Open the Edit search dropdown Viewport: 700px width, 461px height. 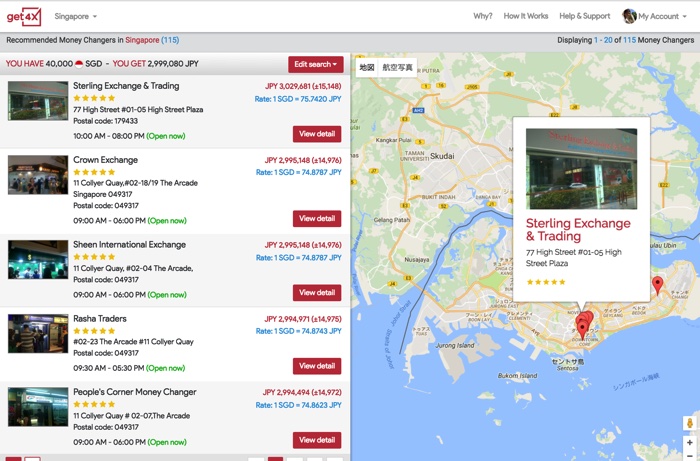(316, 64)
